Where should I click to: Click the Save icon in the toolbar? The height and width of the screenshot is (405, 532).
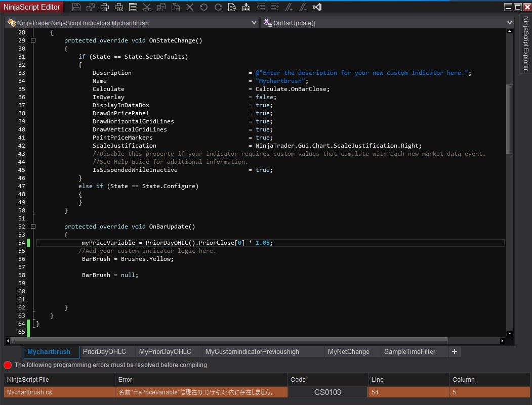pos(76,7)
